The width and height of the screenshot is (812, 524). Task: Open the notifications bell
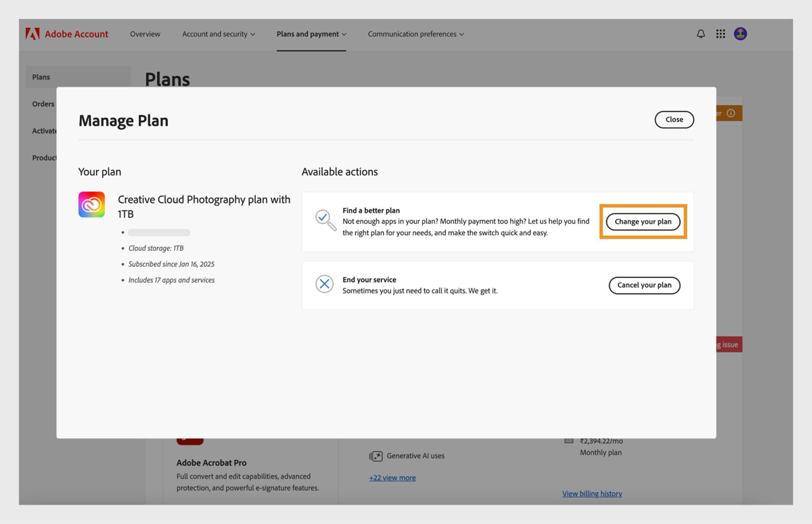pos(701,34)
